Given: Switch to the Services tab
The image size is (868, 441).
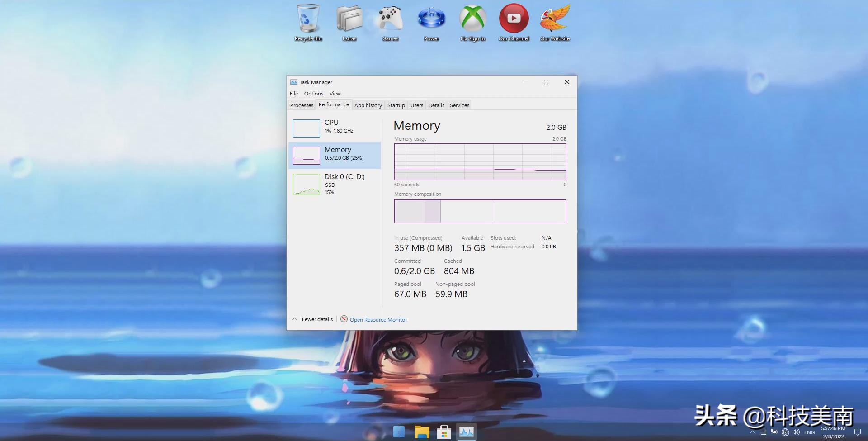Looking at the screenshot, I should coord(459,105).
